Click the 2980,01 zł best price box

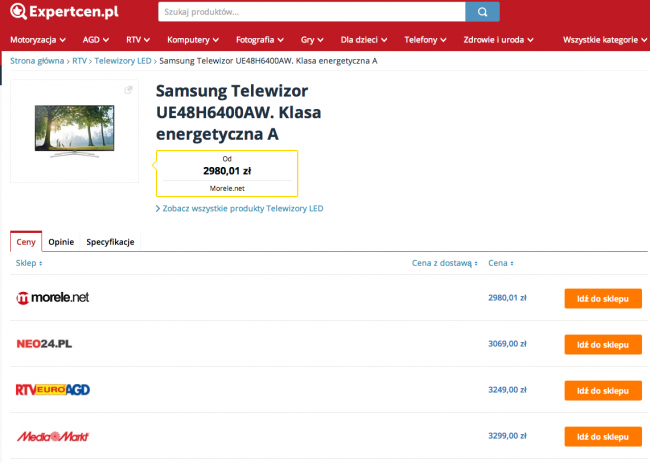pos(227,173)
